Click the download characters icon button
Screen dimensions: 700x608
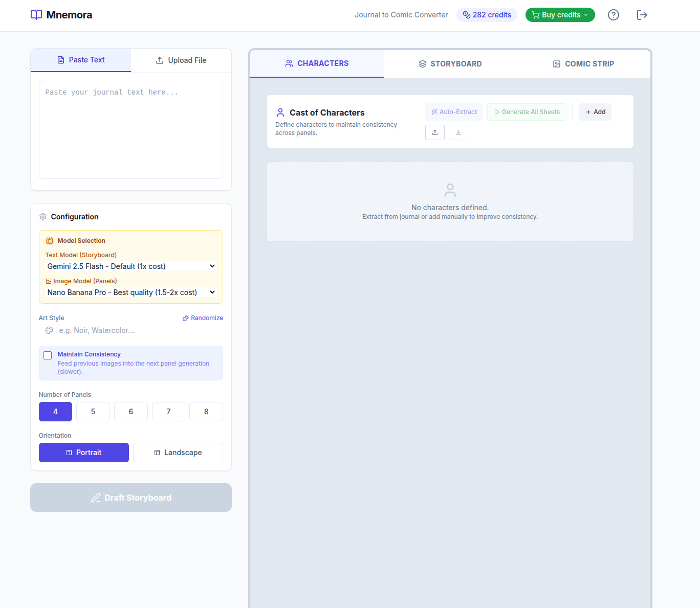tap(458, 132)
